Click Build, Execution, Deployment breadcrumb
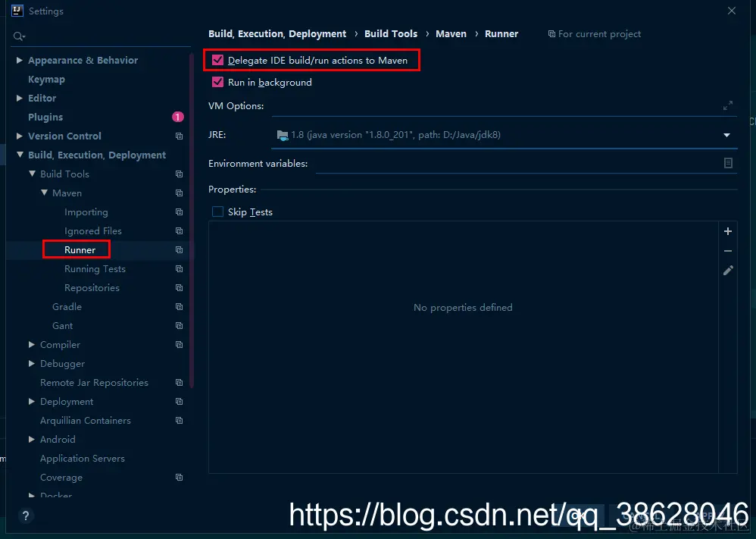Screen dimensions: 756x539 click(277, 34)
